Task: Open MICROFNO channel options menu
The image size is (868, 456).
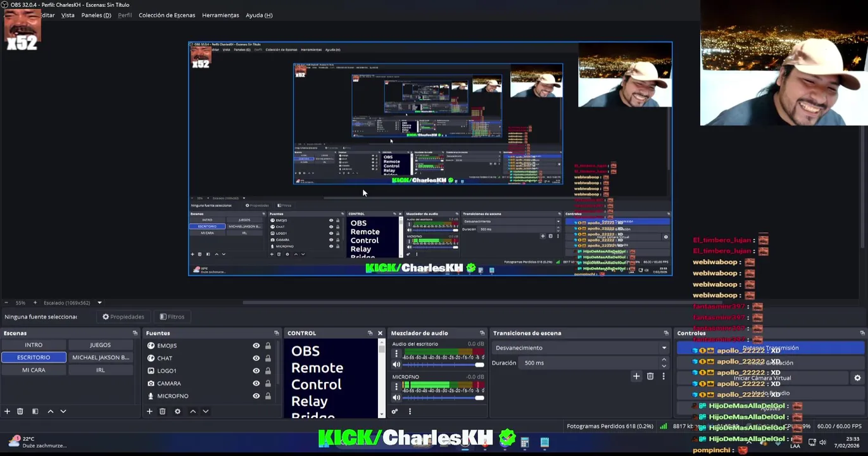Action: (x=396, y=386)
